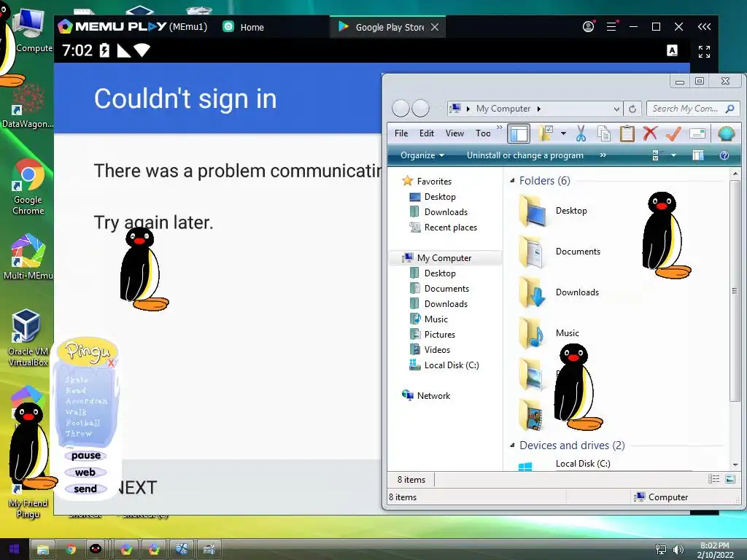
Task: Click the change view icon
Action: pos(656,155)
